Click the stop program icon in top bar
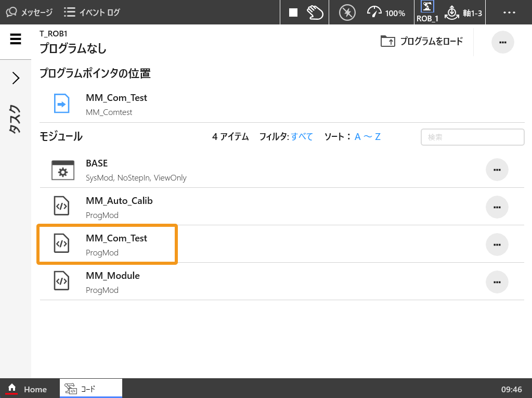 coord(293,12)
